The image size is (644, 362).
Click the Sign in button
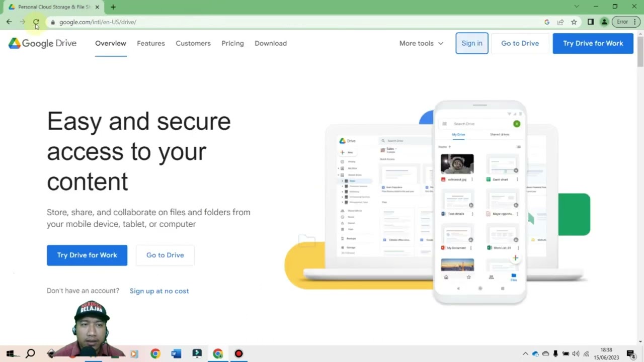tap(472, 43)
